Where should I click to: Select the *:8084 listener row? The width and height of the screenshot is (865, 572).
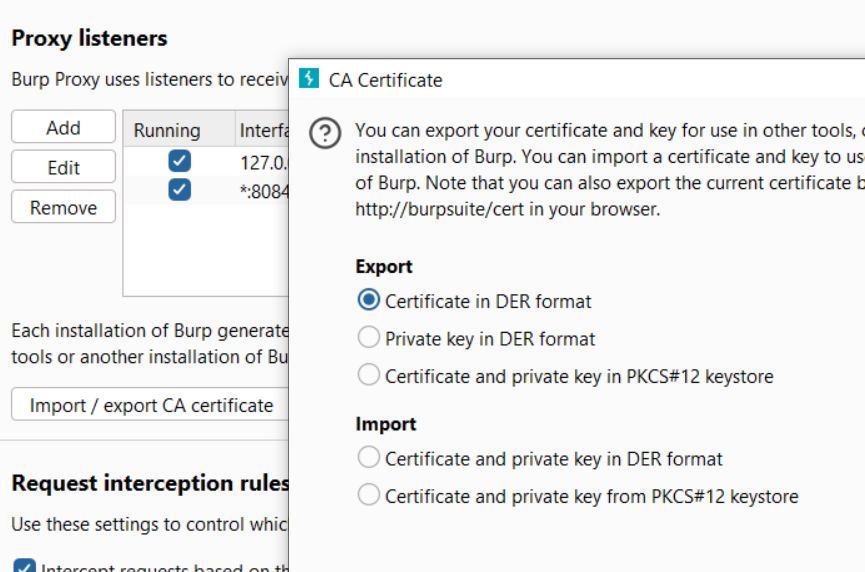262,189
